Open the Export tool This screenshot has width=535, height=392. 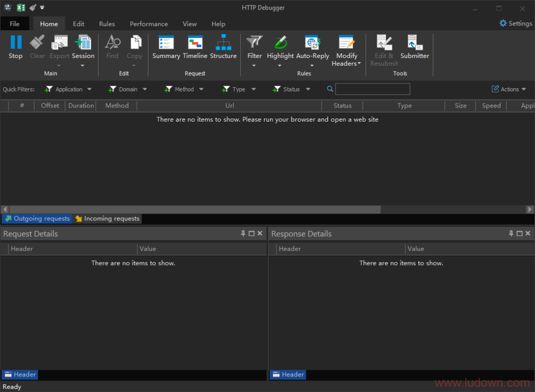pyautogui.click(x=60, y=47)
